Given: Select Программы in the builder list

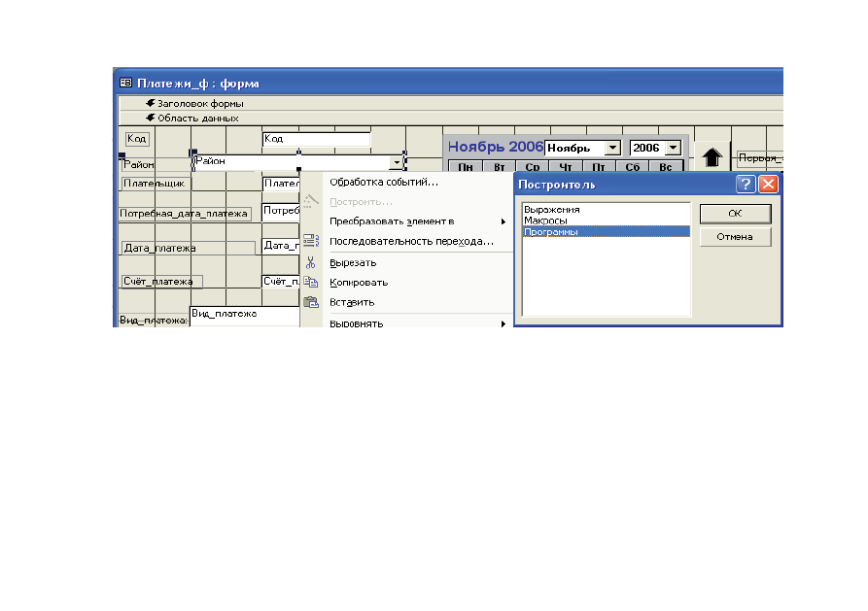Looking at the screenshot, I should click(x=607, y=231).
